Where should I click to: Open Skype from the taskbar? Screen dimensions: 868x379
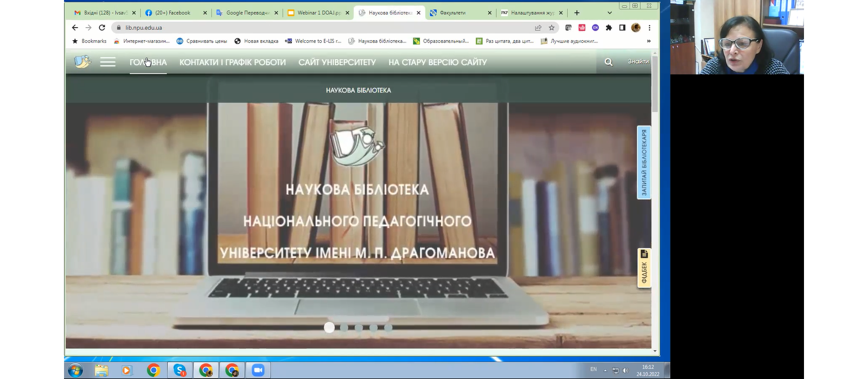coord(180,370)
